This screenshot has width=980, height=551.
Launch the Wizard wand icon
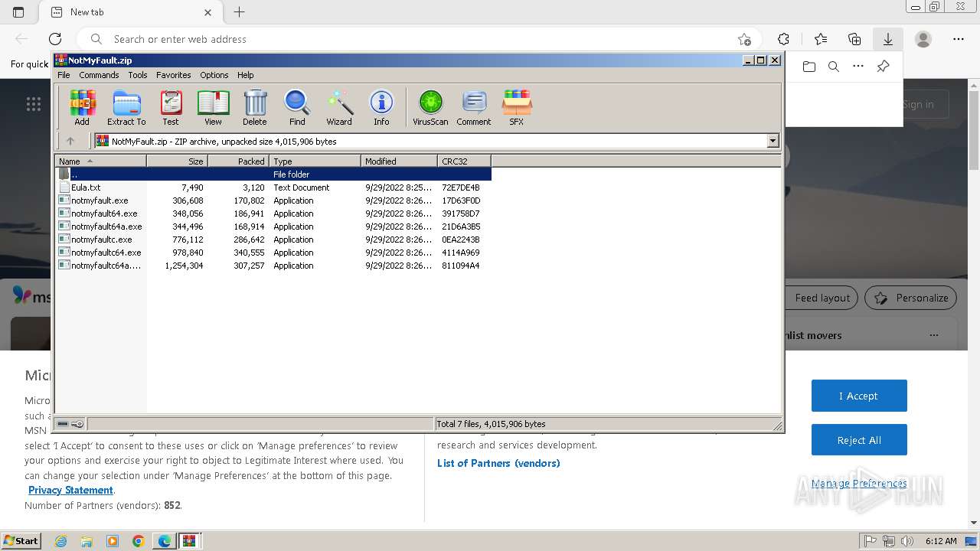[x=339, y=107]
